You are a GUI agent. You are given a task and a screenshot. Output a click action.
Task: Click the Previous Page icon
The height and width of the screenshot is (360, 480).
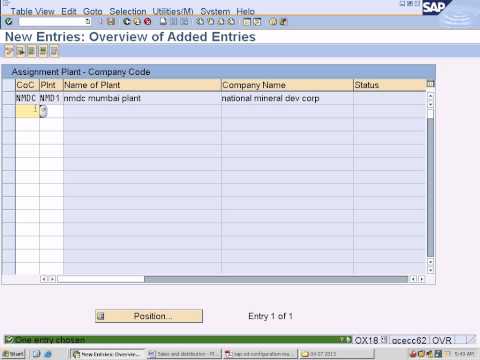coord(211,22)
